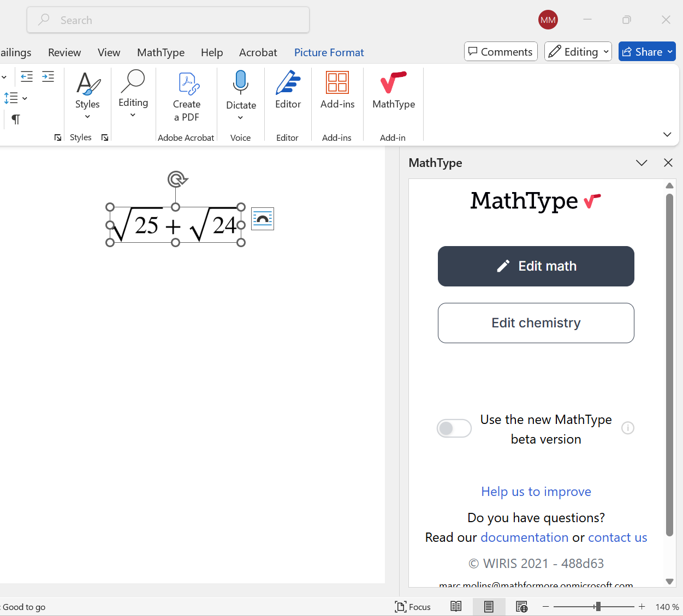Screen dimensions: 683x616
Task: Click the increase indent icon
Action: pos(48,76)
